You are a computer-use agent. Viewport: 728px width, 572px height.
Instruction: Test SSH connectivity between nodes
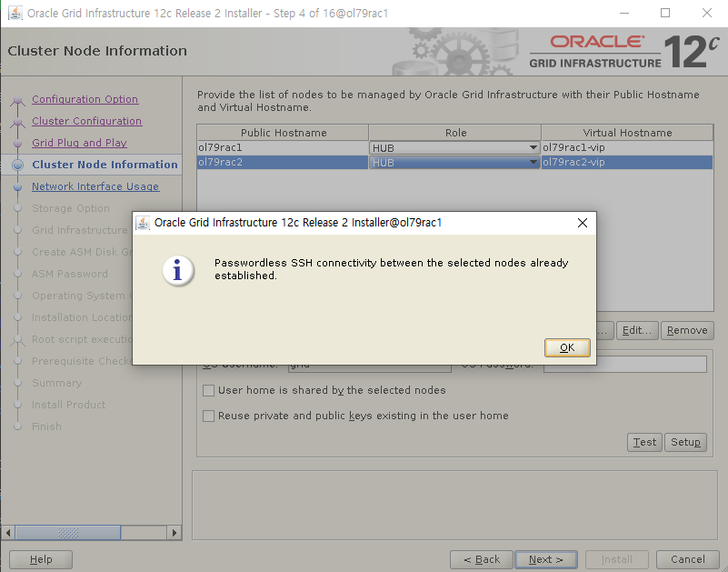tap(644, 442)
